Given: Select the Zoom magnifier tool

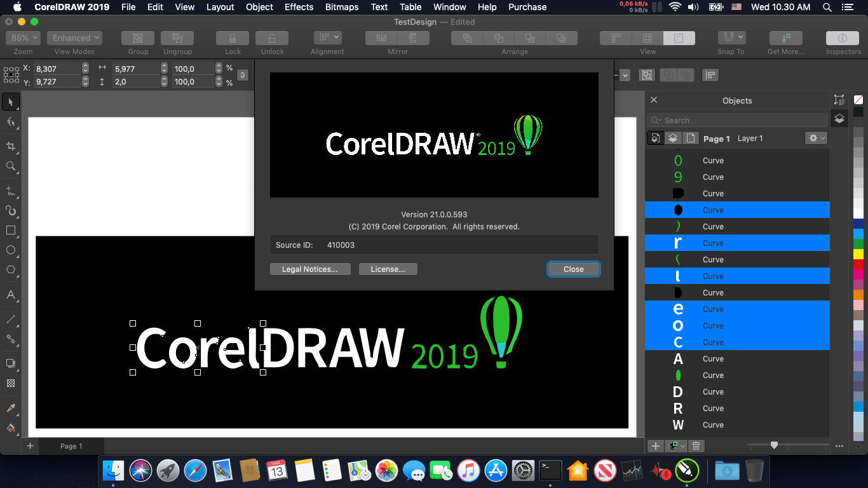Looking at the screenshot, I should [x=11, y=166].
